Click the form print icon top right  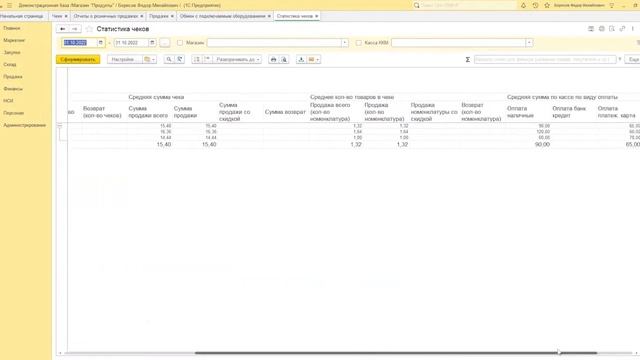601,29
